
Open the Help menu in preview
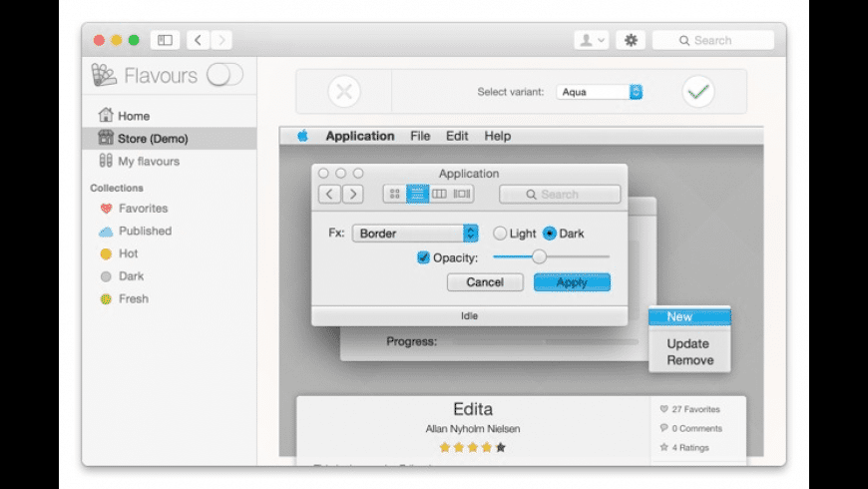(x=498, y=137)
